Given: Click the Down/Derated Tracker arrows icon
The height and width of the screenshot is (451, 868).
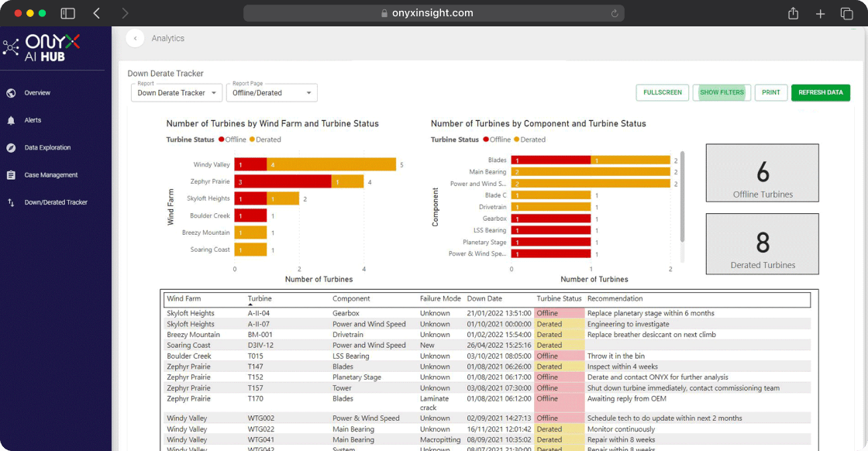Looking at the screenshot, I should click(x=11, y=202).
